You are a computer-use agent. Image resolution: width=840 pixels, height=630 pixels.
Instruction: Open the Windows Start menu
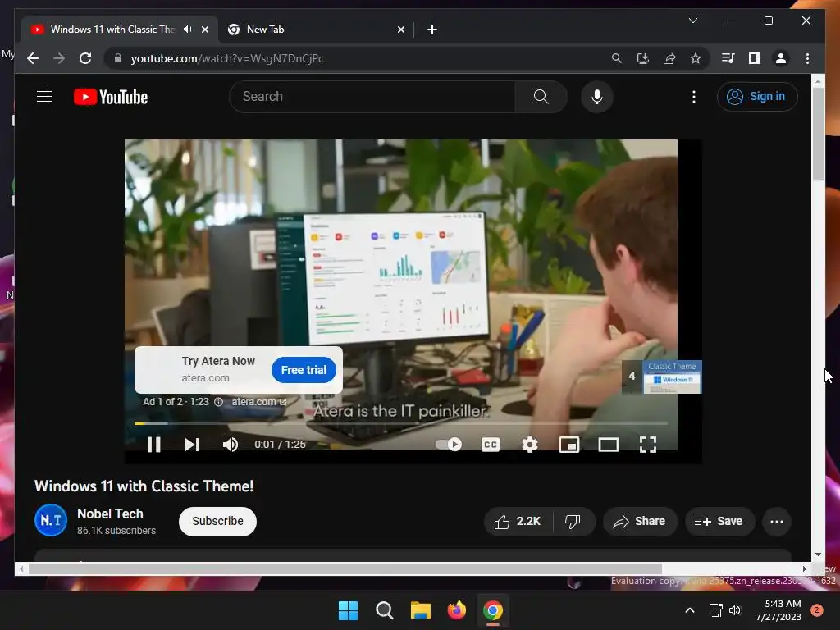[348, 610]
